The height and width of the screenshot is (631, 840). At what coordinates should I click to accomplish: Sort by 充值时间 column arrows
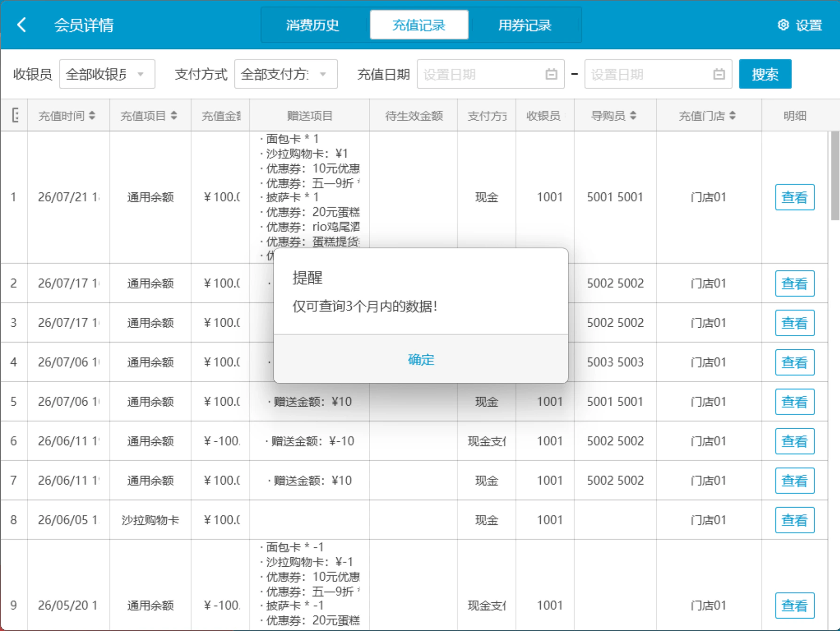coord(92,115)
